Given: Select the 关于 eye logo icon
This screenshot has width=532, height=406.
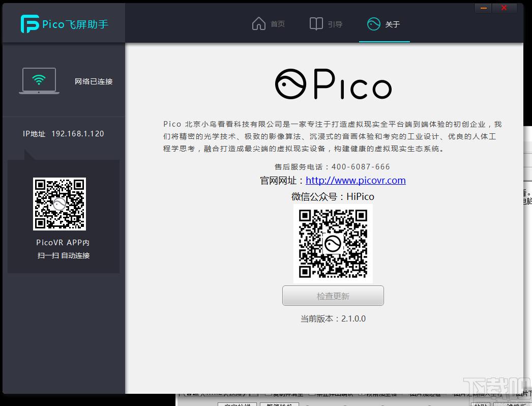Looking at the screenshot, I should (374, 23).
